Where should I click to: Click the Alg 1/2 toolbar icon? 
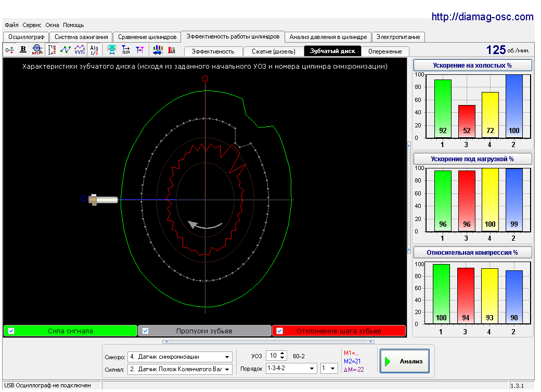click(94, 50)
